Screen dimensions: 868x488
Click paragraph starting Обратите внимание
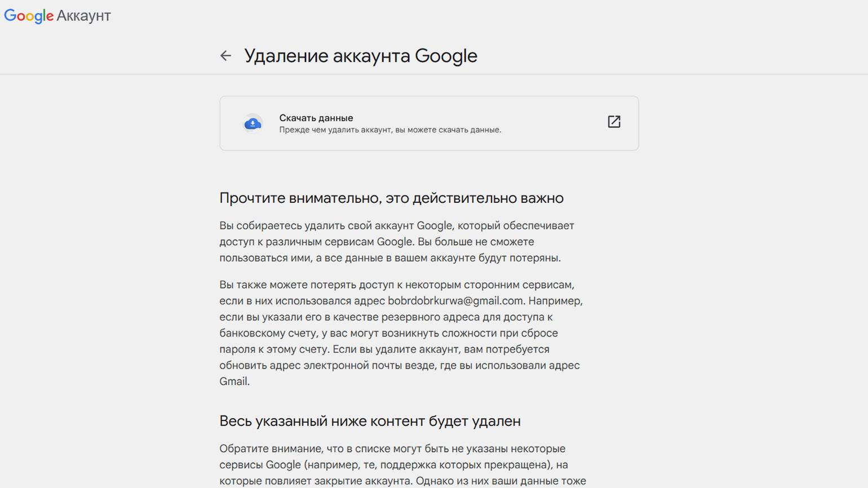click(402, 465)
